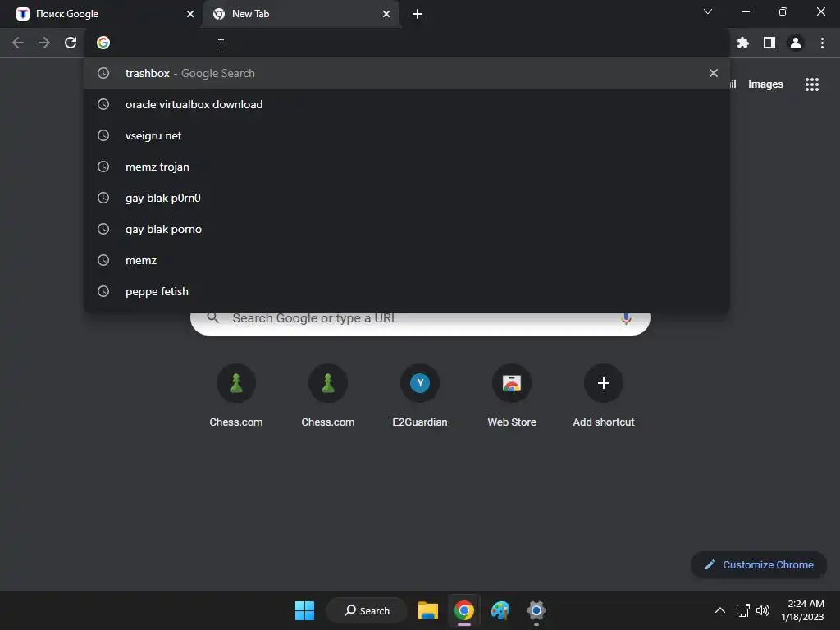Open the Web Store shortcut
This screenshot has width=840, height=630.
coord(512,395)
